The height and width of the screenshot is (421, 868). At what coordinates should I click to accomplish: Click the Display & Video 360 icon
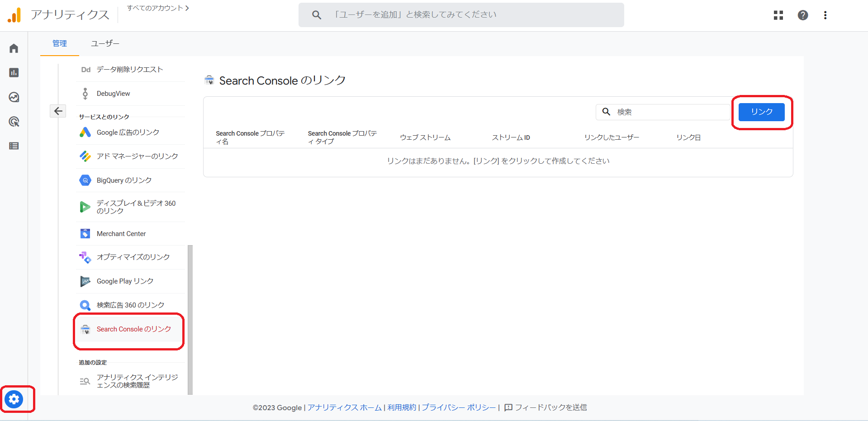click(85, 207)
